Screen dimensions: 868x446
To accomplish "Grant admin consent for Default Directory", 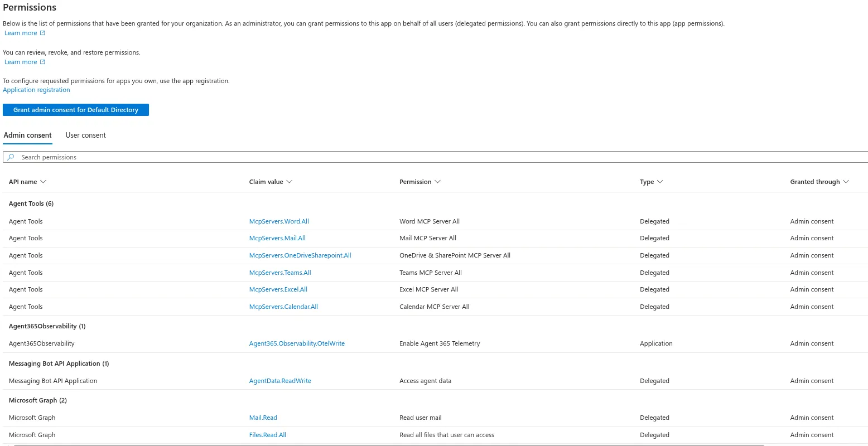I will [76, 110].
